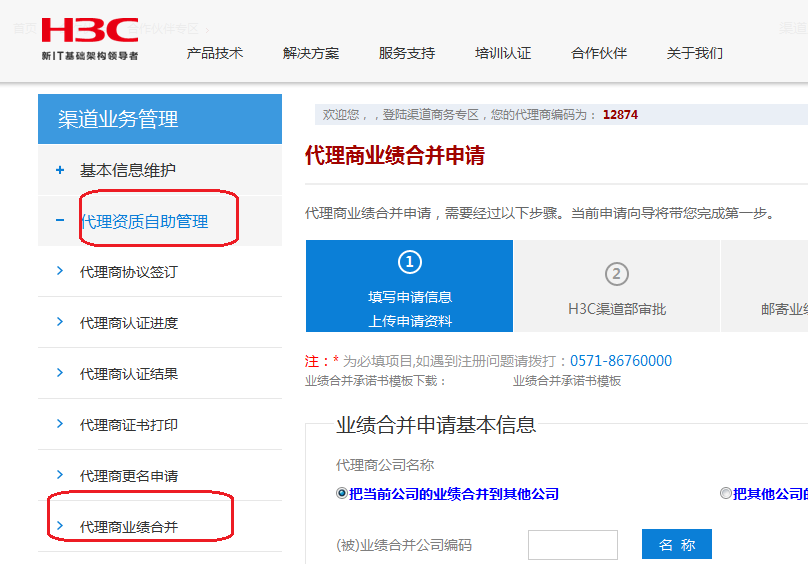Screen dimensions: 808x564
Task: Open 产品技术 menu
Action: [215, 53]
